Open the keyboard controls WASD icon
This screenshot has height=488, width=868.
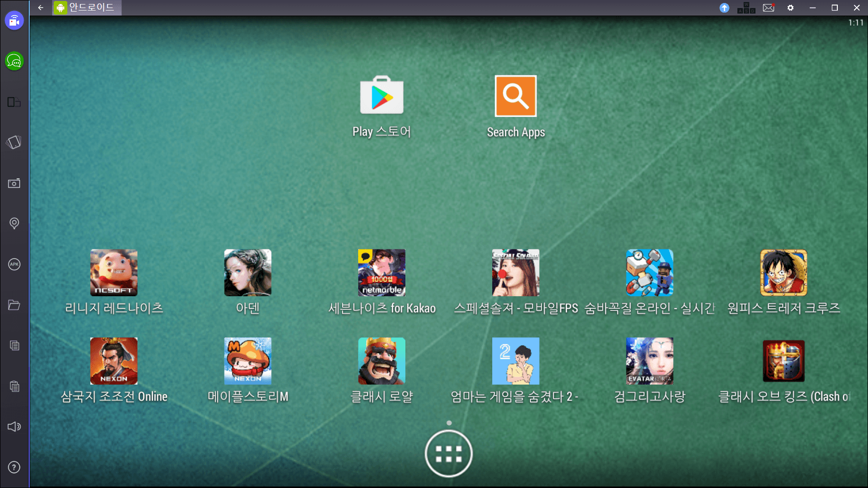(x=746, y=8)
